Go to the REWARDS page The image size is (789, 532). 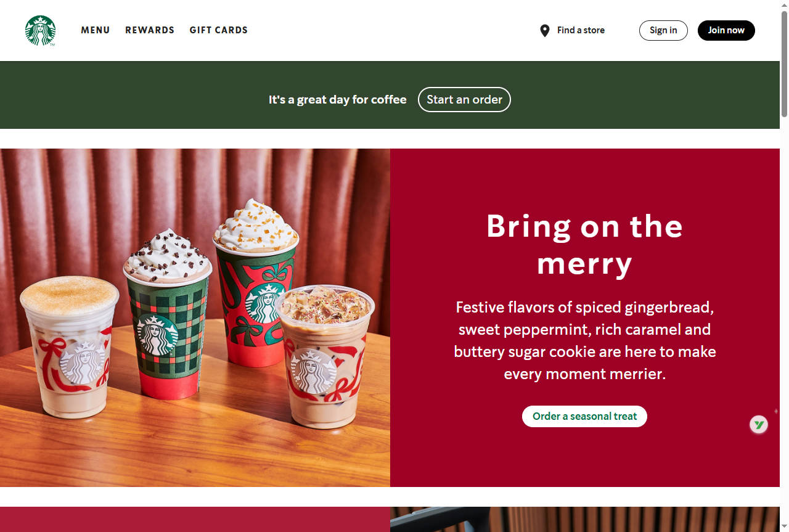coord(150,30)
